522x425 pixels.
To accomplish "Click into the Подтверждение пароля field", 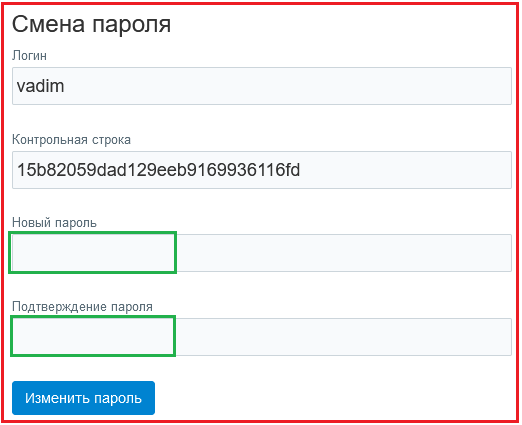I will tap(262, 337).
